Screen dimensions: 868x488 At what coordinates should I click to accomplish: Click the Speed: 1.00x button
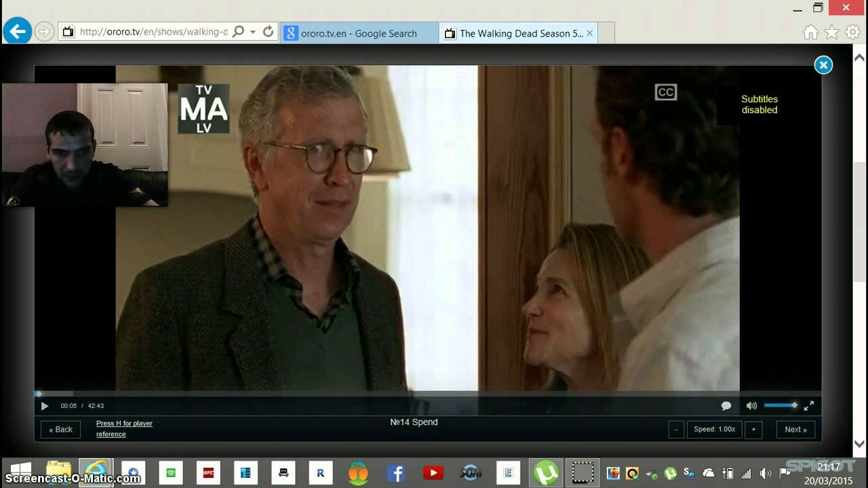(714, 429)
